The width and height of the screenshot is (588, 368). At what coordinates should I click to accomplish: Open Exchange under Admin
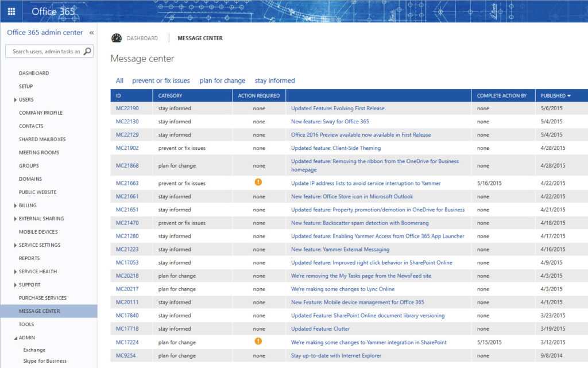point(34,350)
